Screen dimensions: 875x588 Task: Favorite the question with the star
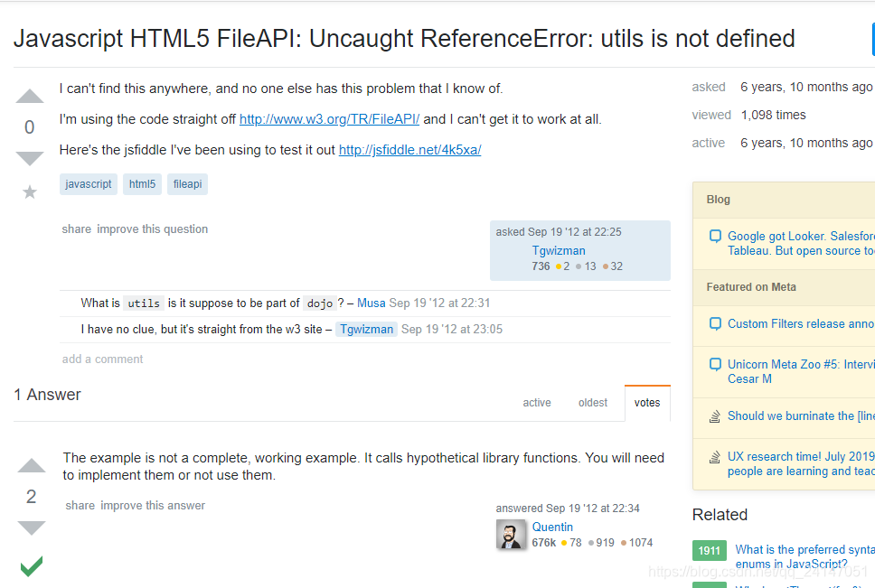click(30, 191)
